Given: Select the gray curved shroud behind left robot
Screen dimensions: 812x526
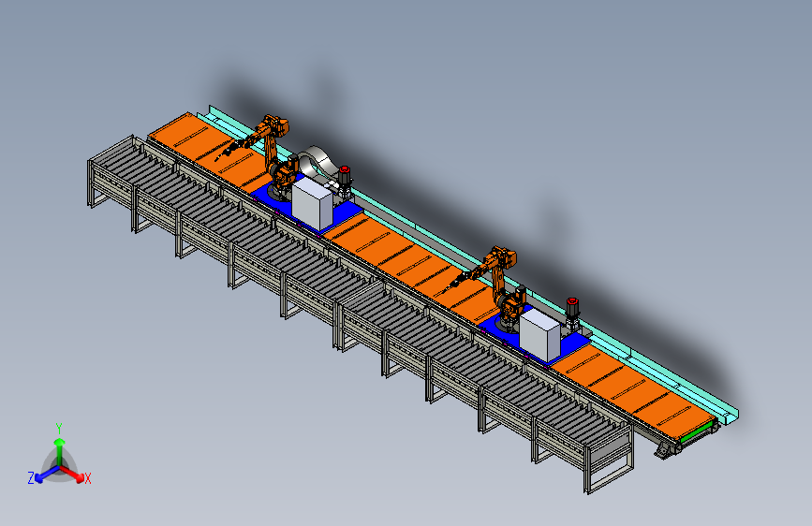Looking at the screenshot, I should (317, 160).
